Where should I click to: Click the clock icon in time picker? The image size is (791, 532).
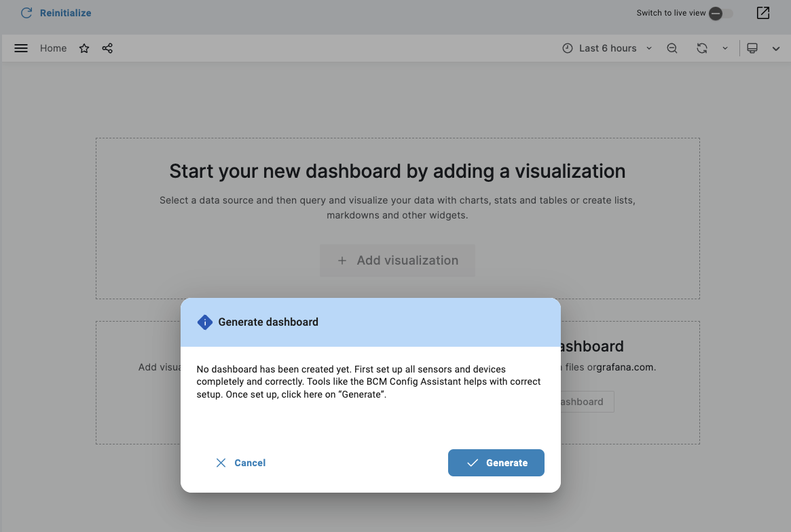568,48
